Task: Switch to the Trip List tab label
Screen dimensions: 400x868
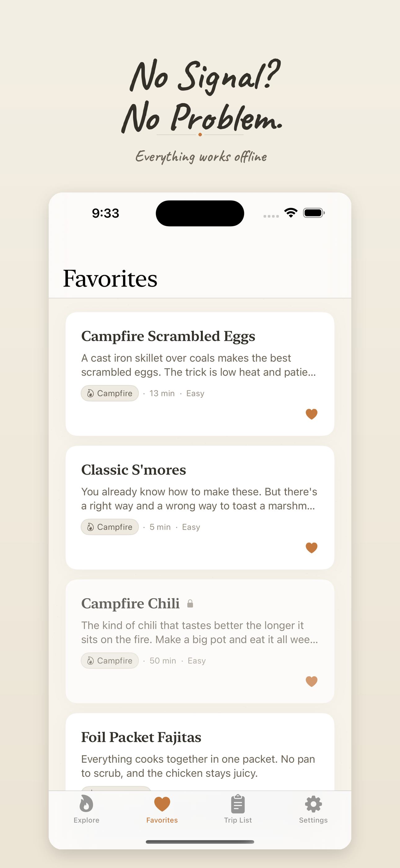Action: tap(238, 820)
